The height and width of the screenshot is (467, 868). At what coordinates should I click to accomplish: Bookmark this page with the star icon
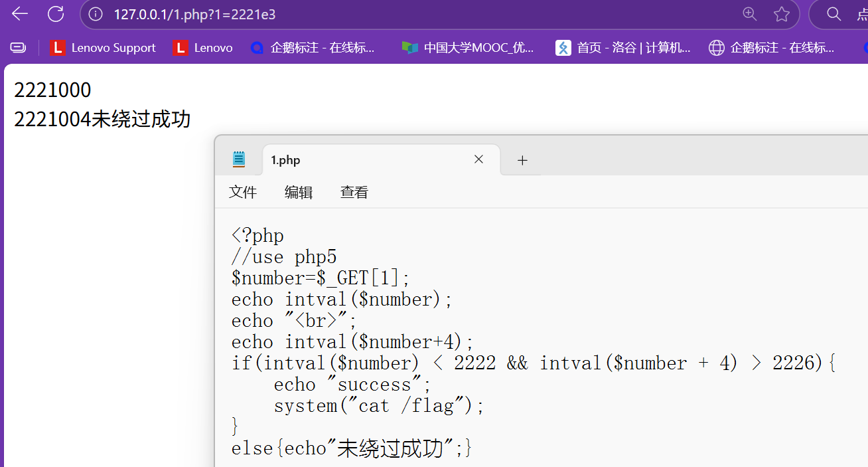tap(782, 14)
